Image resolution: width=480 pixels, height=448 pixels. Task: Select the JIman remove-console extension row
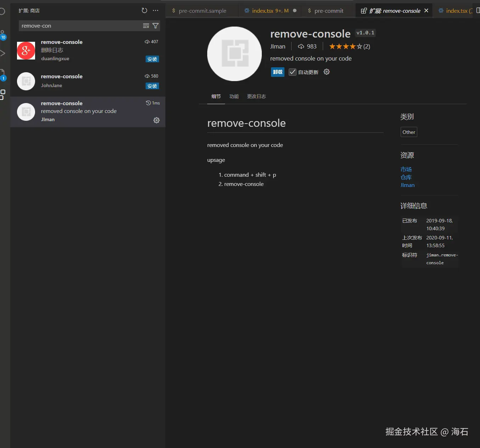point(88,112)
